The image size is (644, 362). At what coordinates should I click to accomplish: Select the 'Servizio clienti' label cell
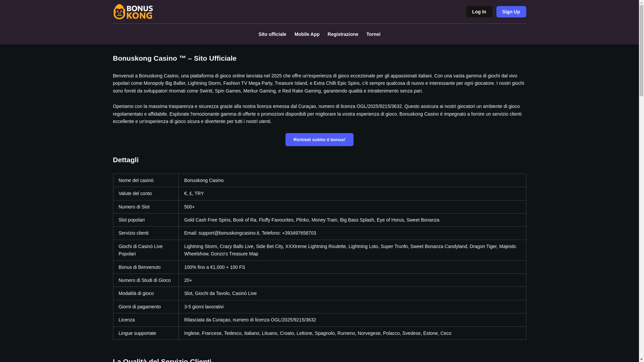click(x=146, y=233)
